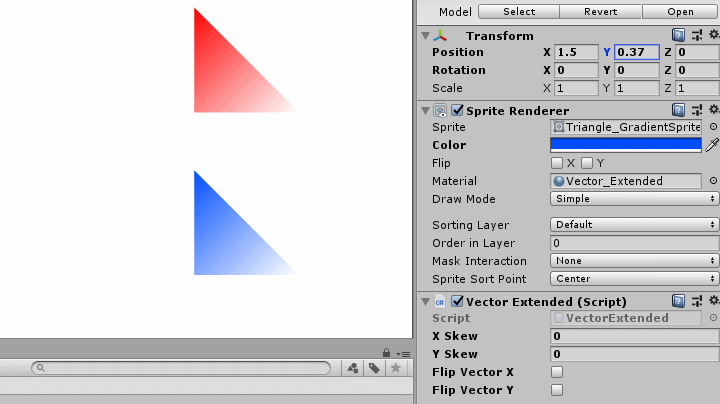Click the Color eyedropper tool
The height and width of the screenshot is (404, 720).
(712, 145)
